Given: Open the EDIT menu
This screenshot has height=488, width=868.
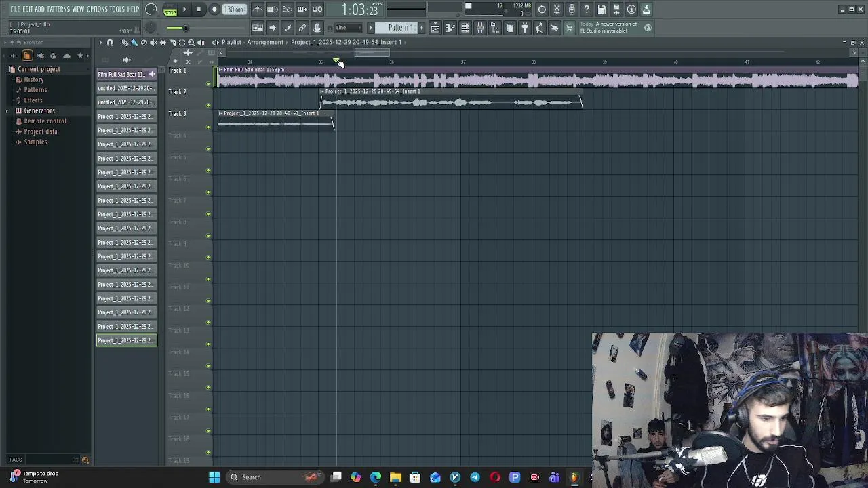Looking at the screenshot, I should (x=28, y=9).
